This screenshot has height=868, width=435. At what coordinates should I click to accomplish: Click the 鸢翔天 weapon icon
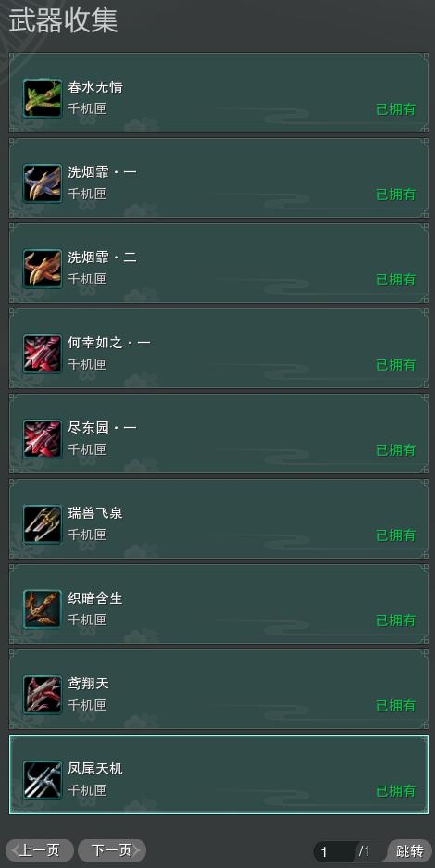click(43, 695)
